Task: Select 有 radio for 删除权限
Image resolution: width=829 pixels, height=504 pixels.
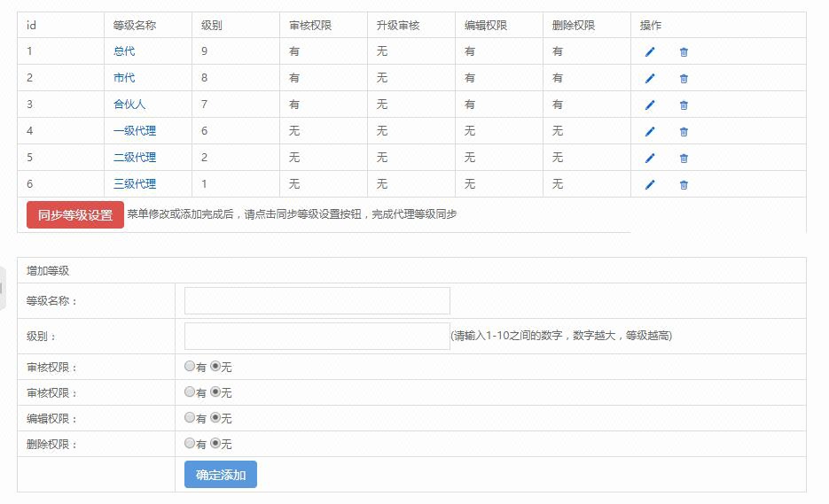Action: pos(190,443)
